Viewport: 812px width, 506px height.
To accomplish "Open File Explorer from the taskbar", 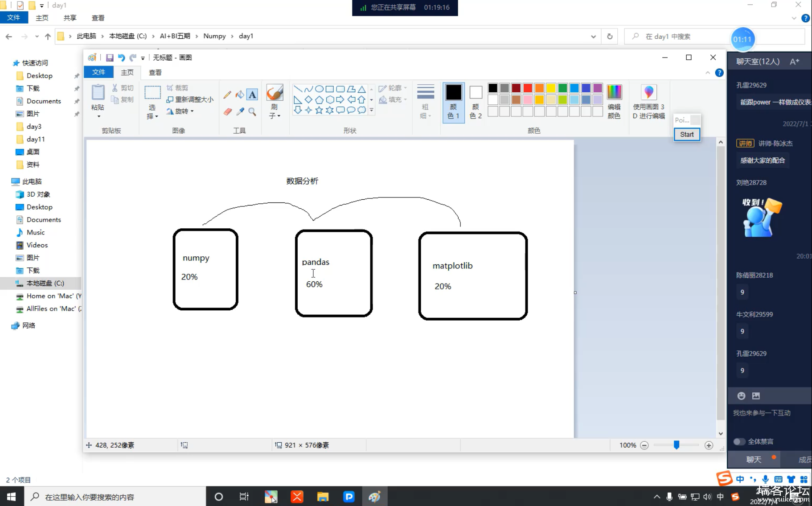I will click(323, 497).
